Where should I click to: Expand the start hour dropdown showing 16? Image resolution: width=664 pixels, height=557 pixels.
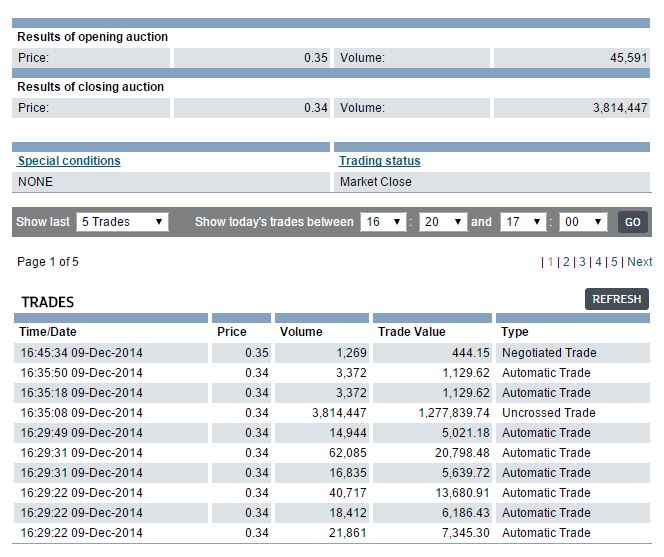click(383, 222)
